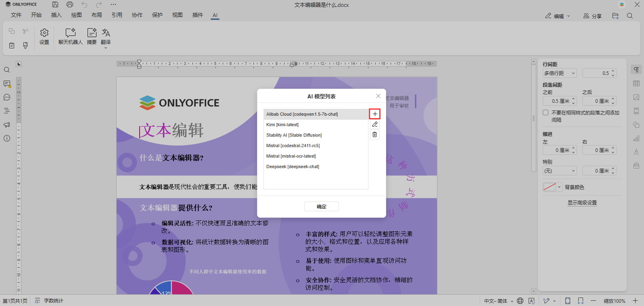Click the cut scissors icon
The width and height of the screenshot is (644, 306).
pos(25,31)
